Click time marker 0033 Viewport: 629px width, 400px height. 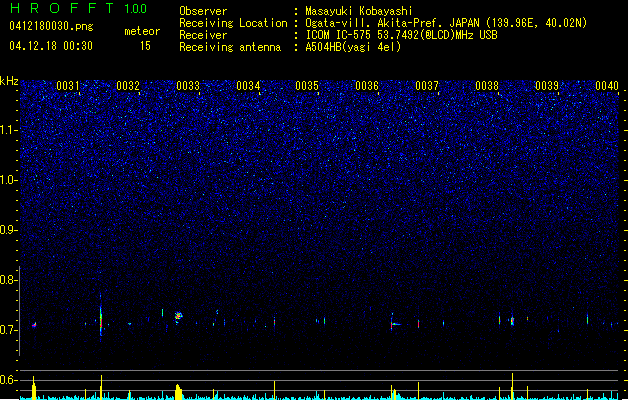pyautogui.click(x=188, y=86)
